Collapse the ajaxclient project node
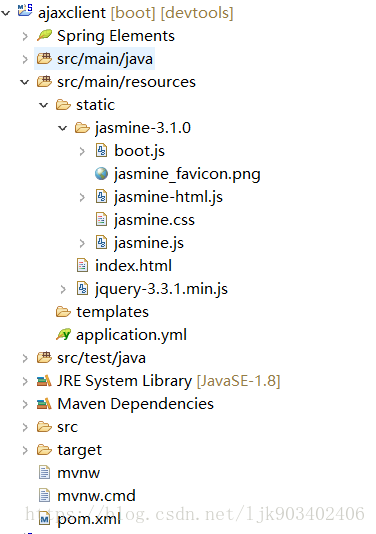 (5, 13)
